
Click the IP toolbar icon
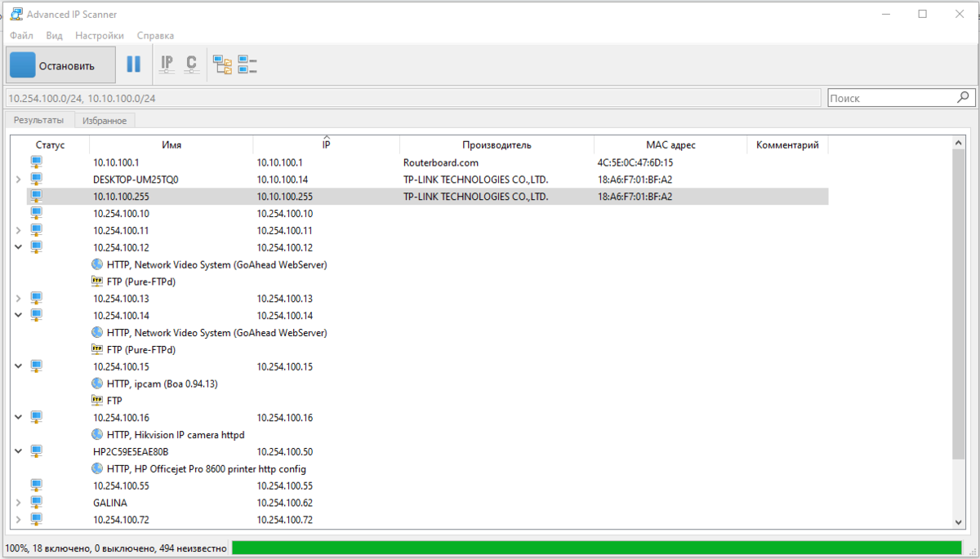pos(167,64)
